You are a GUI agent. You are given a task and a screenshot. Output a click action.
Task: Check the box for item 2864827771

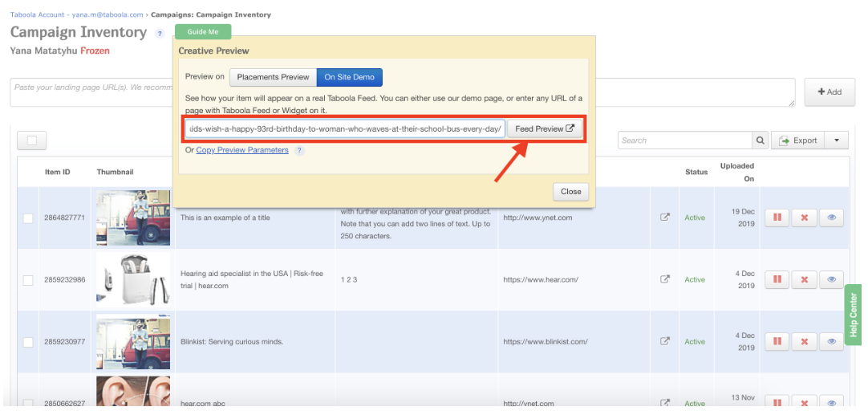coord(28,218)
